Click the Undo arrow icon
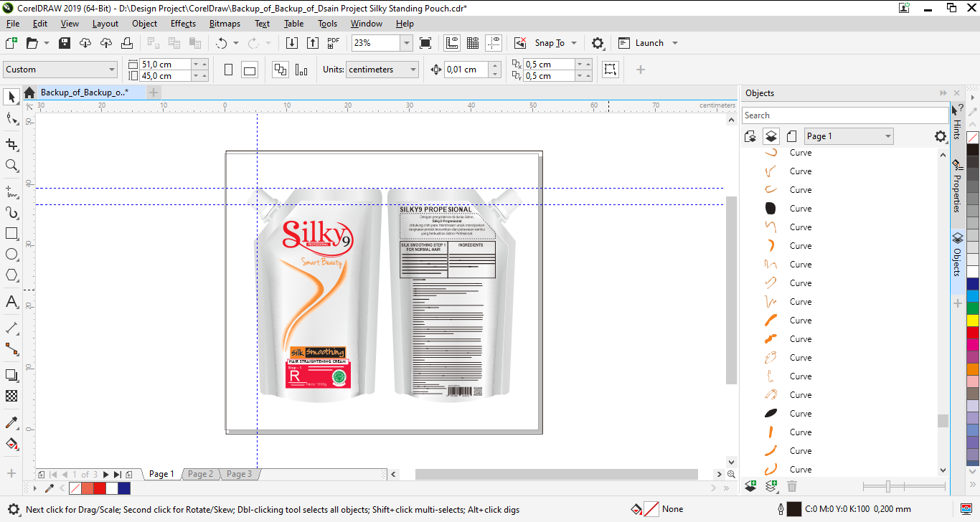980x522 pixels. tap(221, 43)
